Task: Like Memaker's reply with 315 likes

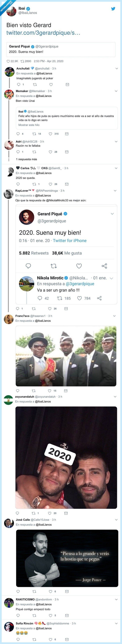Action: point(51,134)
